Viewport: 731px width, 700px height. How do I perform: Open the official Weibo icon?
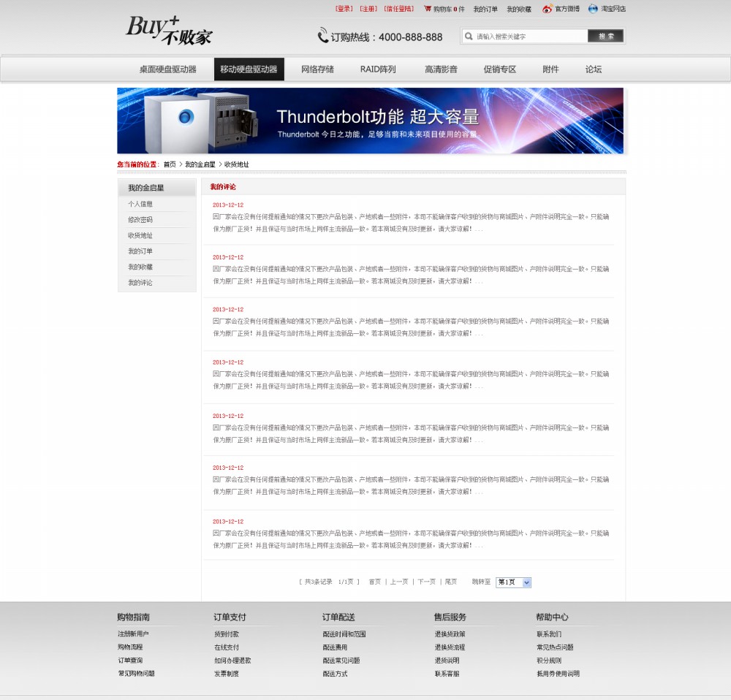click(x=547, y=9)
